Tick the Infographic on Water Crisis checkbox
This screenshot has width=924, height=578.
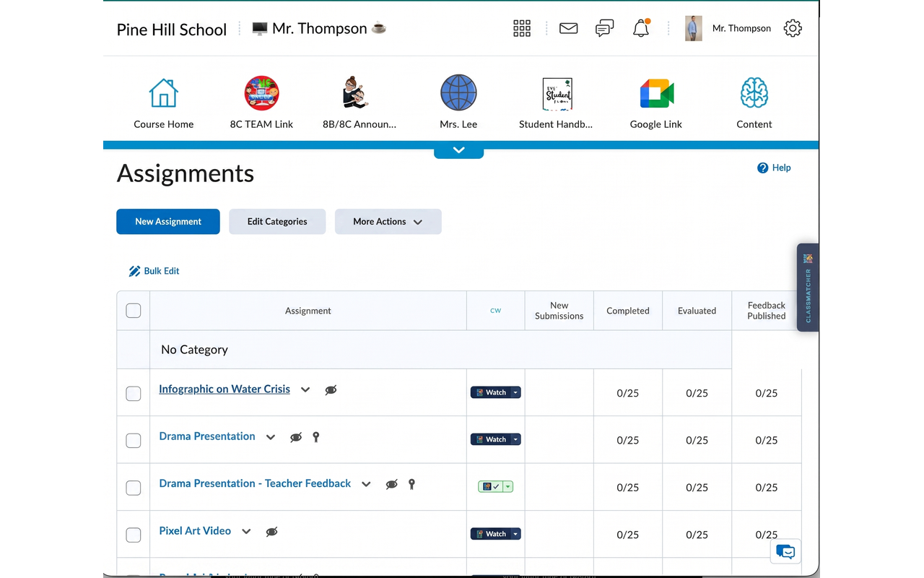134,393
